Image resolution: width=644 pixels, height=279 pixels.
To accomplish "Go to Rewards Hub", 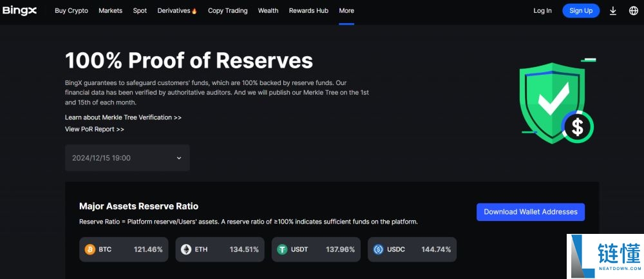I will point(308,11).
